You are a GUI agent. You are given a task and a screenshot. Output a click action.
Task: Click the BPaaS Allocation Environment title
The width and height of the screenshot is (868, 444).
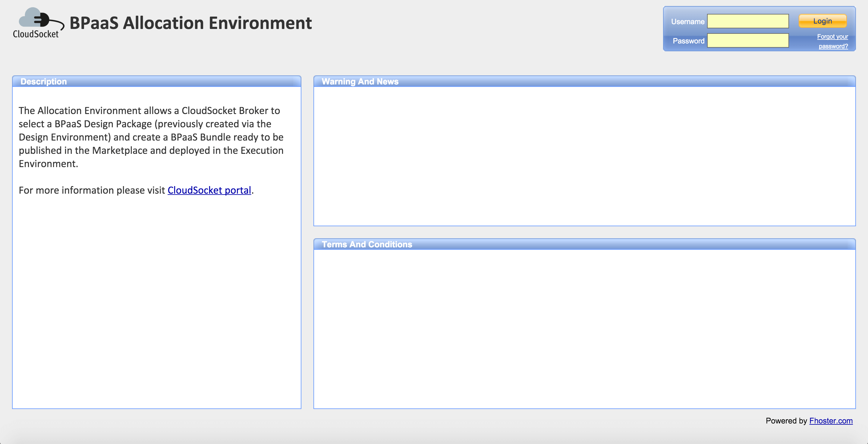coord(190,23)
